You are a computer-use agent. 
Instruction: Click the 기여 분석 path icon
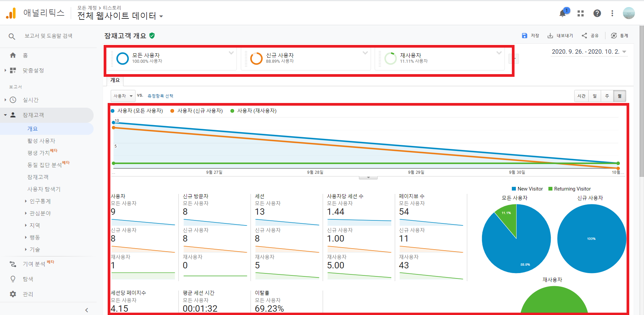click(13, 264)
